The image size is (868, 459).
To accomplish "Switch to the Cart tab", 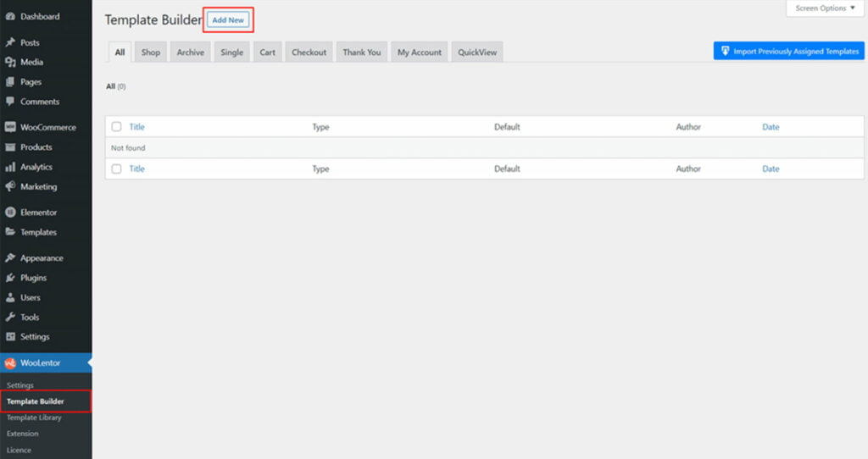I will point(267,53).
